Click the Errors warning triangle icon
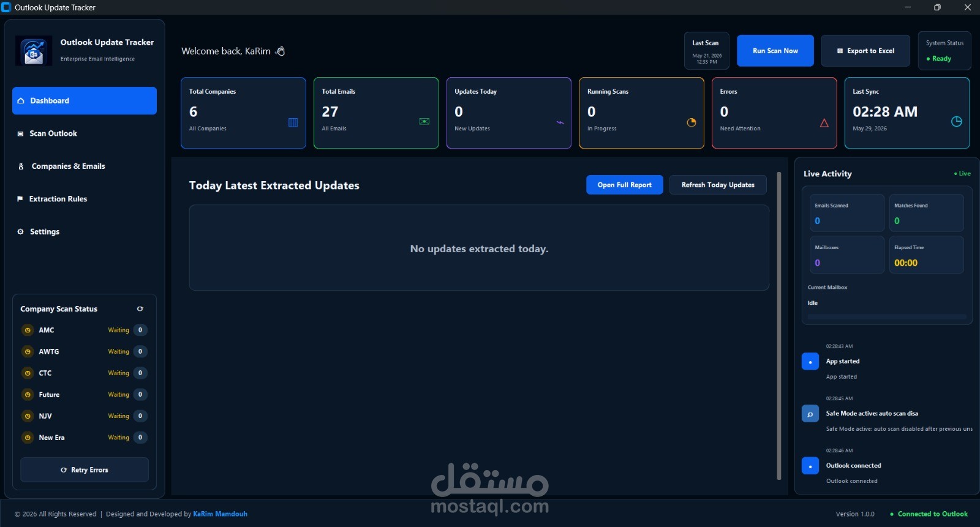 tap(824, 123)
